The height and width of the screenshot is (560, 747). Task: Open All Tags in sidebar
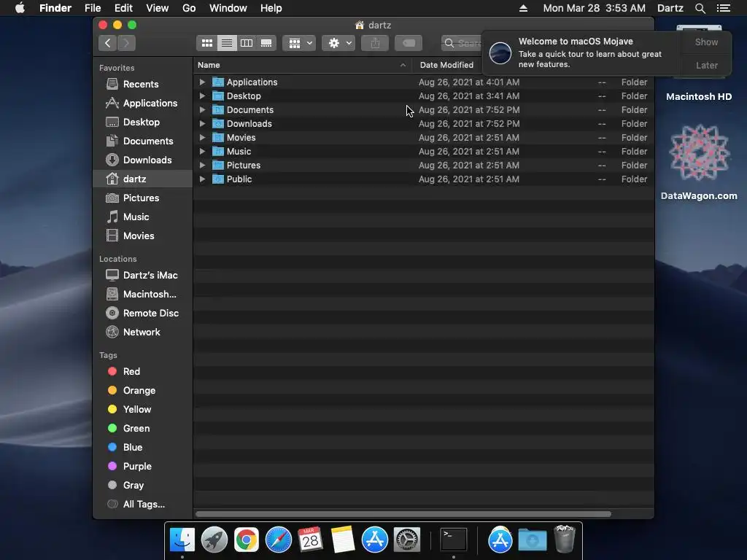click(x=144, y=505)
